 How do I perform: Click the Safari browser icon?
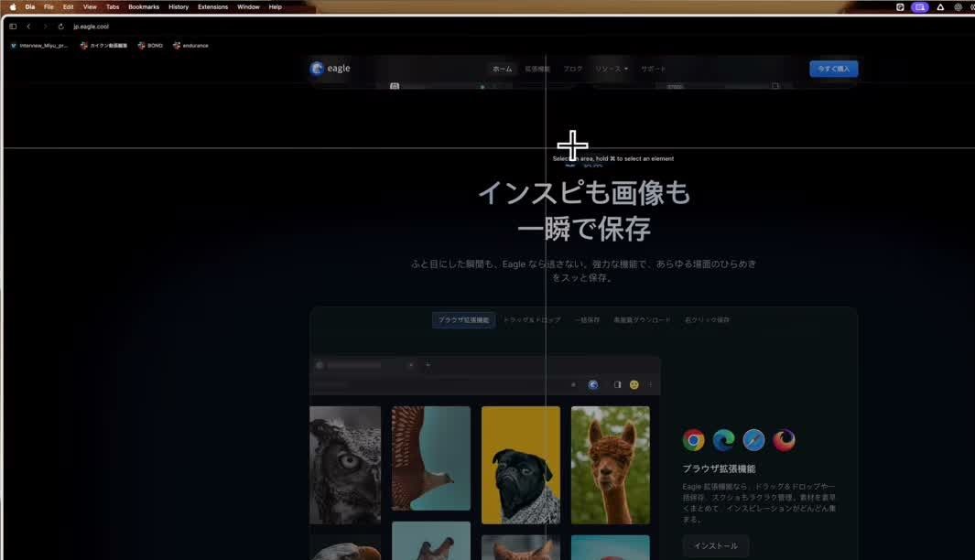753,440
